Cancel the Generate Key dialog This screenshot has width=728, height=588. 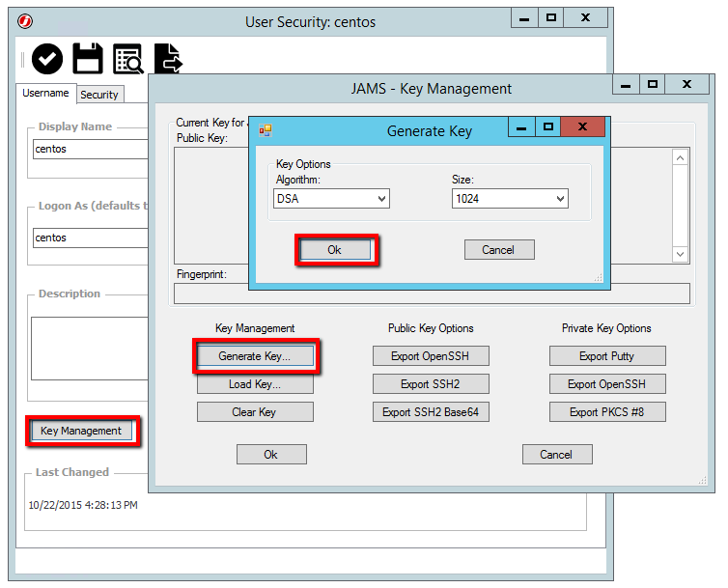pos(499,250)
